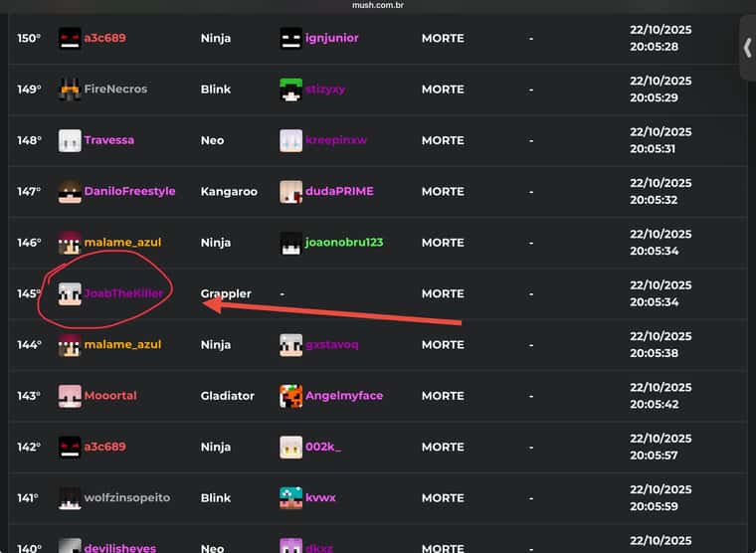Select MORTE text in Mooortal row
Image resolution: width=756 pixels, height=553 pixels.
coord(443,396)
